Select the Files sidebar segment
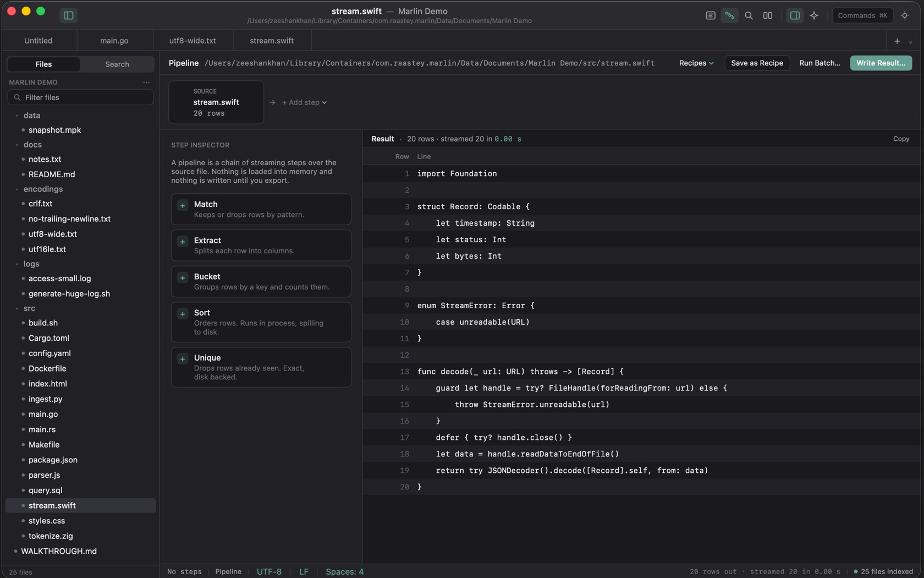The image size is (924, 578). pyautogui.click(x=43, y=64)
